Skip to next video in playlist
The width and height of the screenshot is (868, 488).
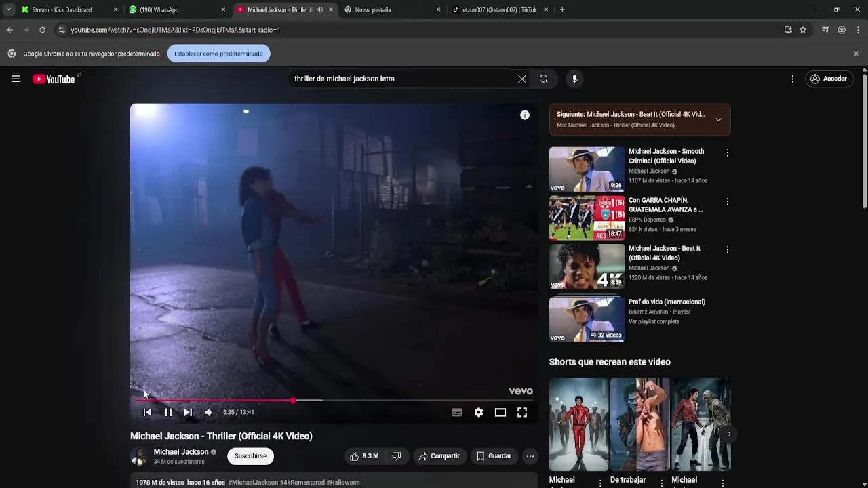click(x=188, y=412)
